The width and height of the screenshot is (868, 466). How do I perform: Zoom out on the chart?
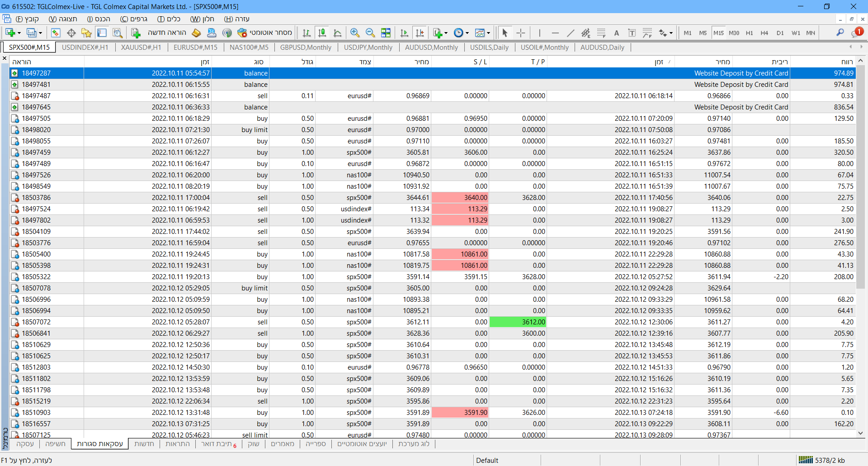pos(370,33)
